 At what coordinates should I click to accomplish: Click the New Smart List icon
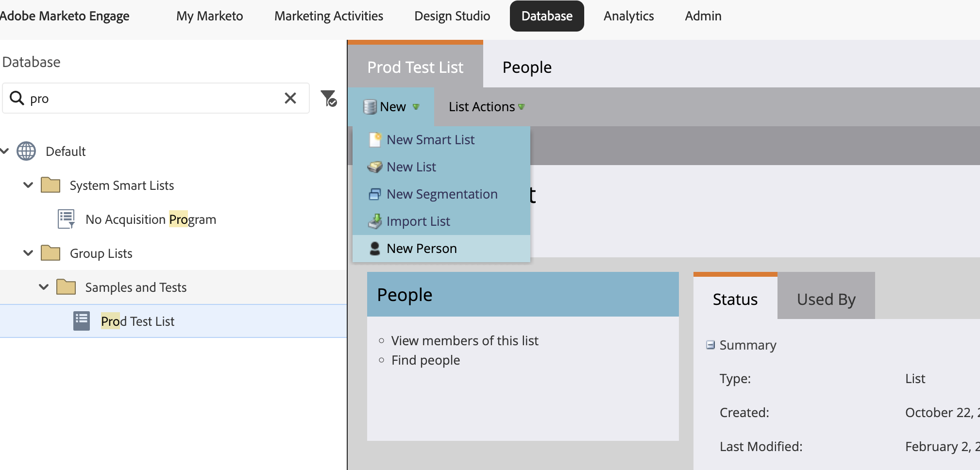click(375, 140)
